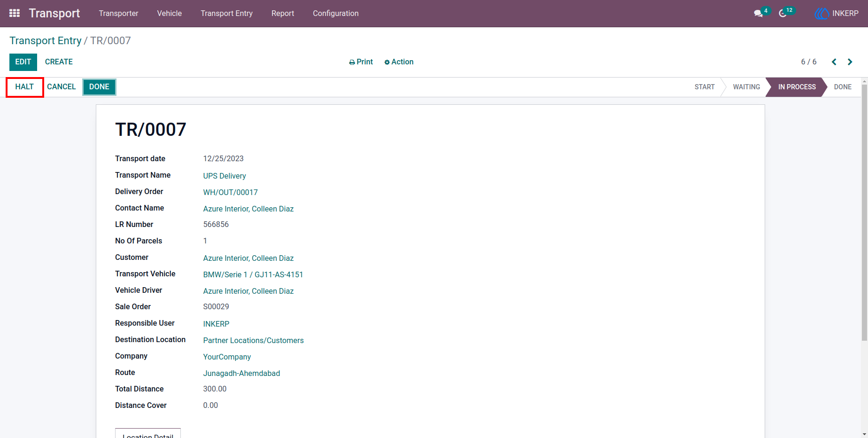Screen dimensions: 868x438
Task: Open the Configuration menu
Action: (x=336, y=13)
